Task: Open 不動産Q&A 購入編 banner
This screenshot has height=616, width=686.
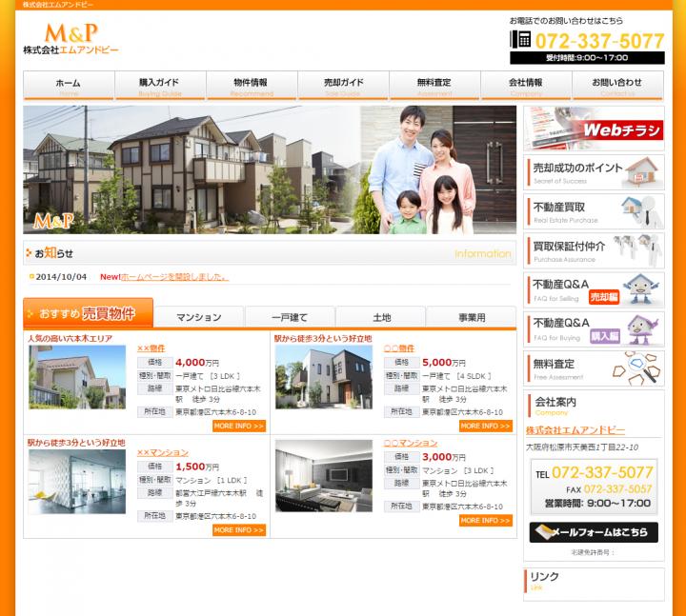Action: pyautogui.click(x=594, y=328)
